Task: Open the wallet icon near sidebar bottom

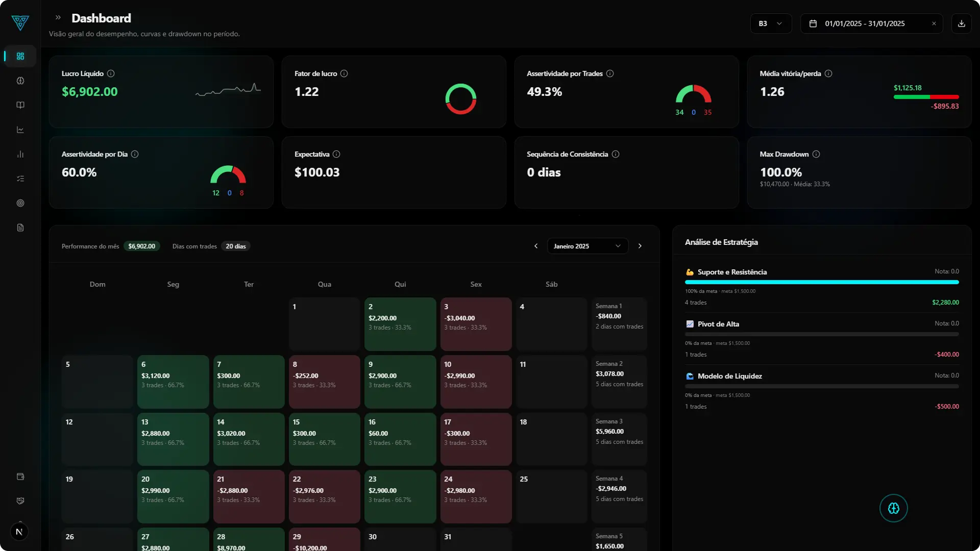Action: [x=20, y=477]
